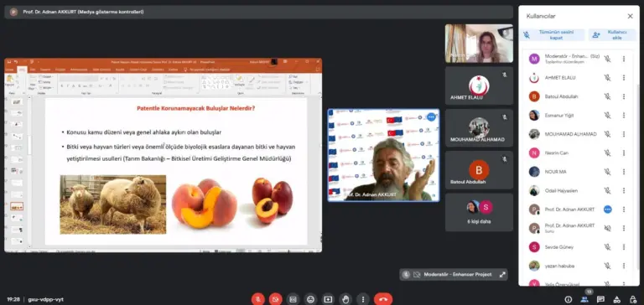Click mute icon next to MOUHAMAD ALHAMAD
644x305 pixels.
coord(607,134)
